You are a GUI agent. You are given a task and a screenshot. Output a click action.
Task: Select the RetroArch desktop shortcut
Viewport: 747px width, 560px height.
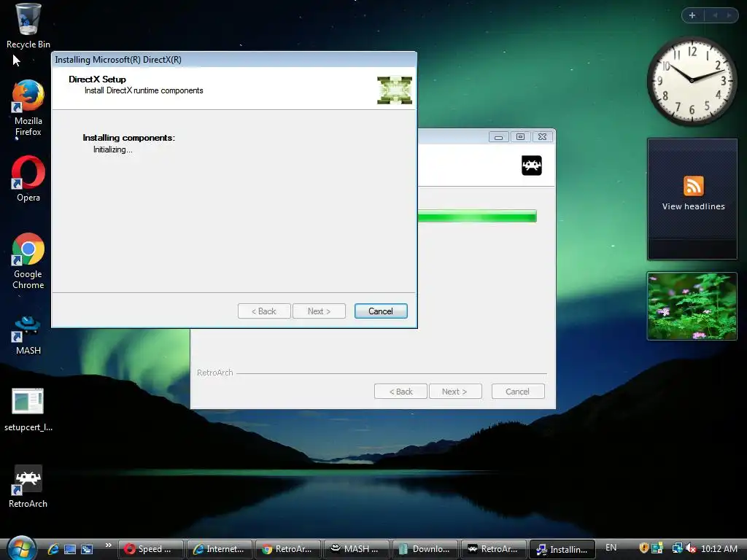[28, 486]
